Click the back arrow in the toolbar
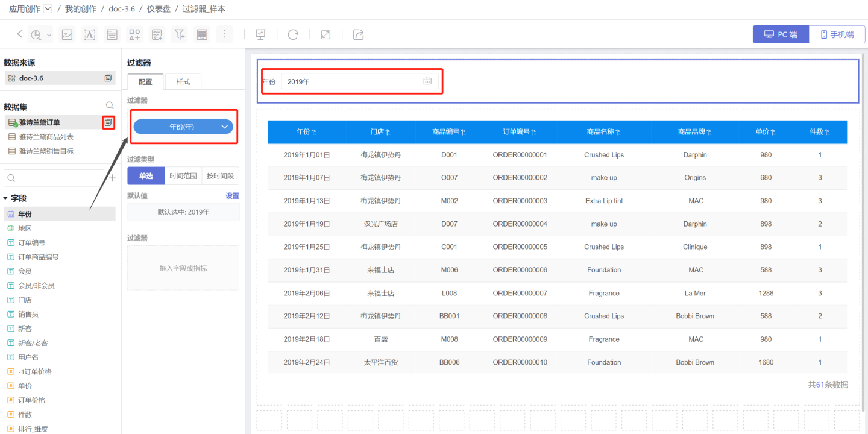Screen dimensions: 868x434 tap(20, 34)
